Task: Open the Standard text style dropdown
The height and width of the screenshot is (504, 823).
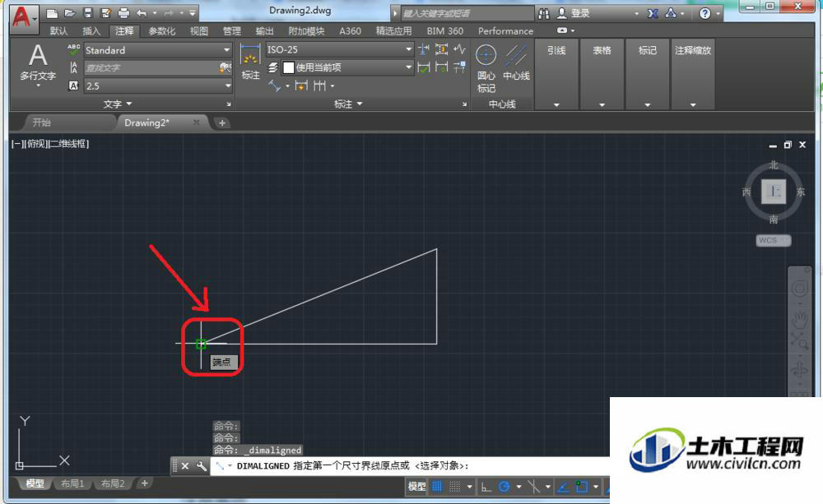Action: (157, 50)
